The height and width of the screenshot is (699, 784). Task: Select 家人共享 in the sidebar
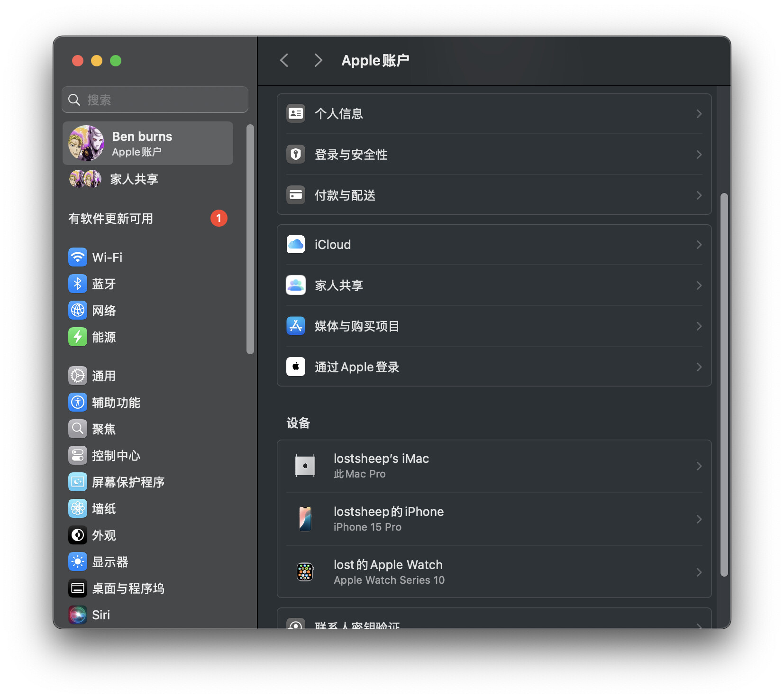tap(148, 179)
